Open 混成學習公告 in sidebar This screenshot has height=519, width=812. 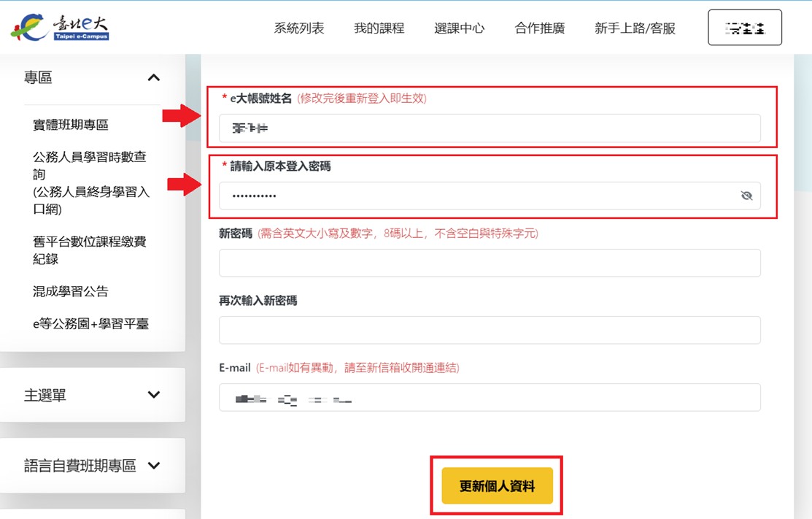tap(71, 291)
